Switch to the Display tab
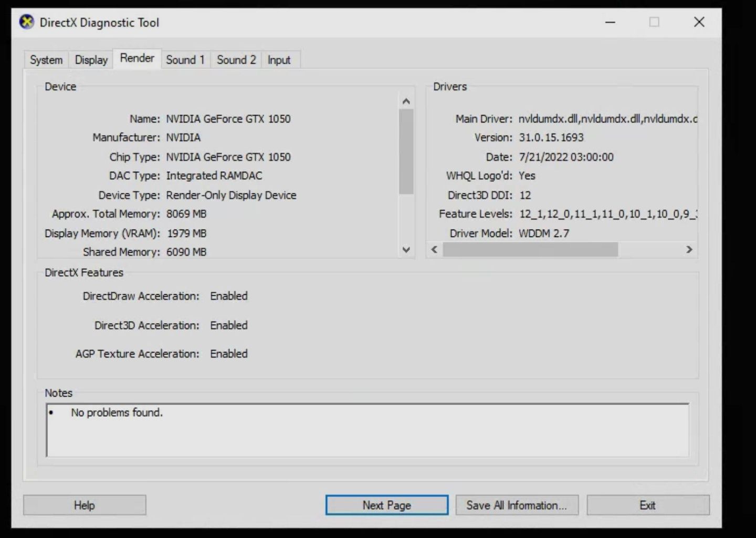The width and height of the screenshot is (756, 538). pyautogui.click(x=91, y=60)
